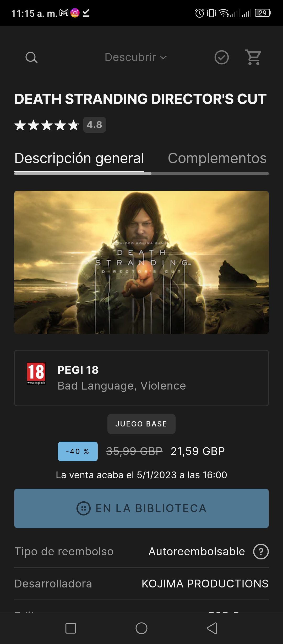The image size is (283, 644).
Task: Tap Android back triangle navigation button
Action: click(212, 628)
